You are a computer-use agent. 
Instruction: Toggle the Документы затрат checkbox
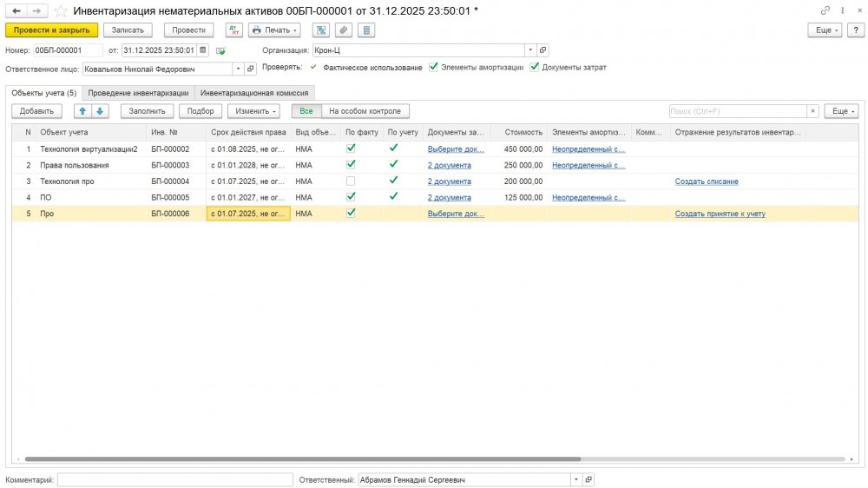tap(535, 67)
